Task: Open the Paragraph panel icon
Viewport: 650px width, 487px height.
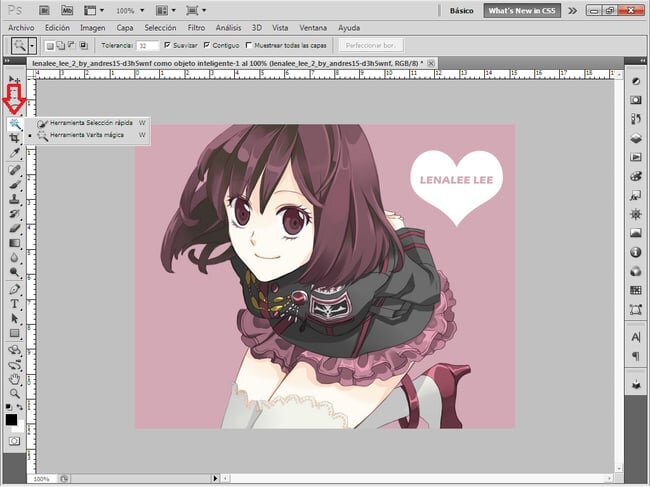Action: point(635,356)
